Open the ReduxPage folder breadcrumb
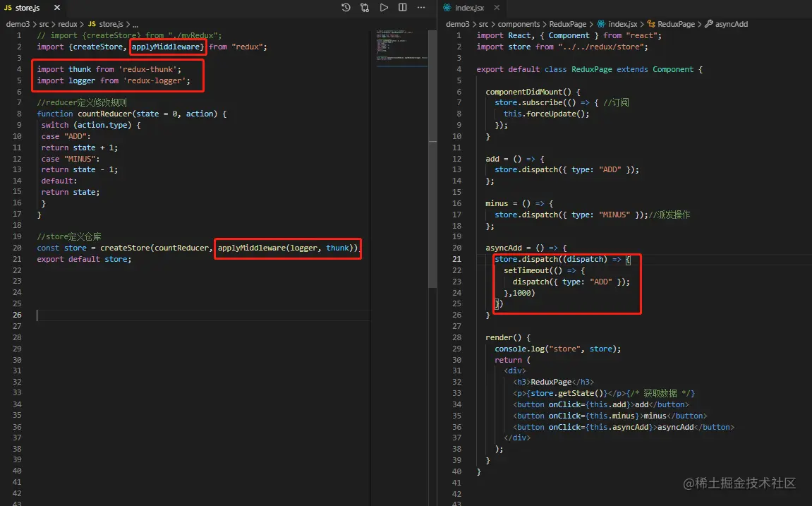Image resolution: width=812 pixels, height=506 pixels. click(x=568, y=24)
